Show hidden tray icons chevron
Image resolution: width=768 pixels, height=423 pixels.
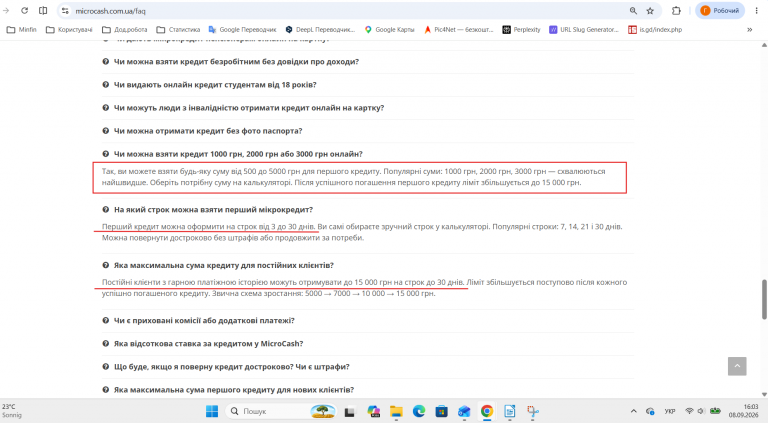coord(633,411)
